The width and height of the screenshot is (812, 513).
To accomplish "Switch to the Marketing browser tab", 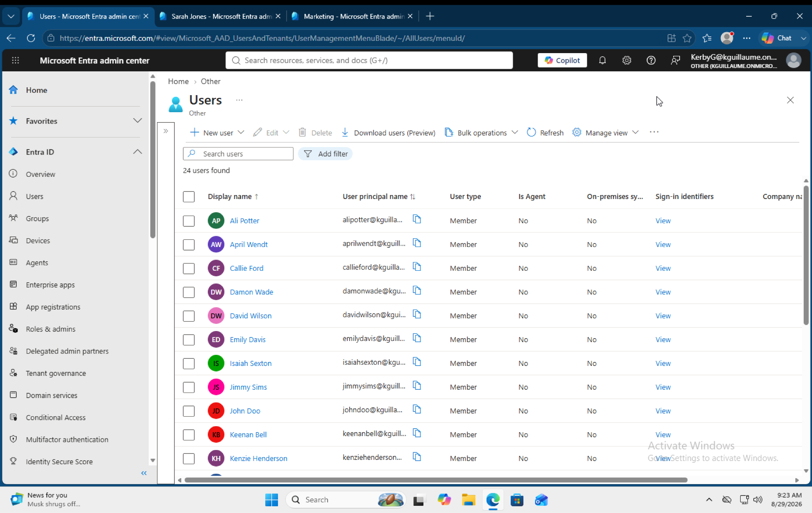I will (x=352, y=16).
